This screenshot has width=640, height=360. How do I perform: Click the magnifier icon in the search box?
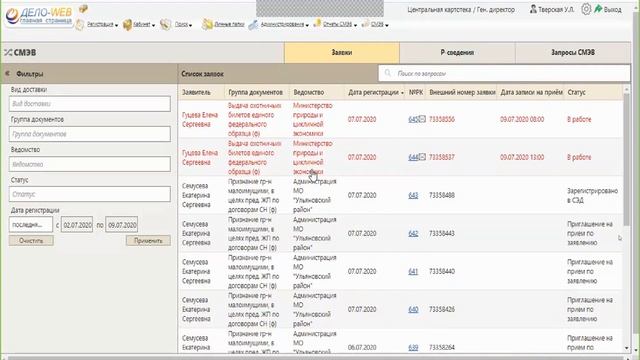387,73
